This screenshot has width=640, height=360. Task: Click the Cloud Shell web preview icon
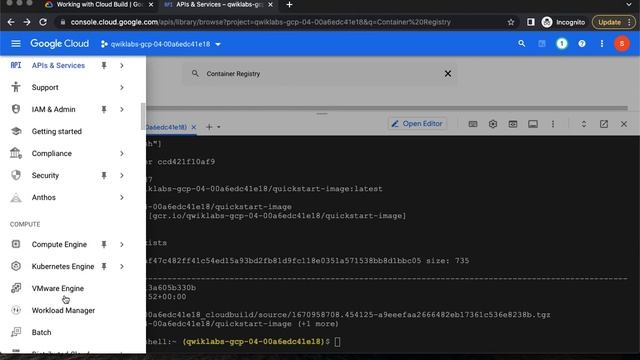click(513, 124)
